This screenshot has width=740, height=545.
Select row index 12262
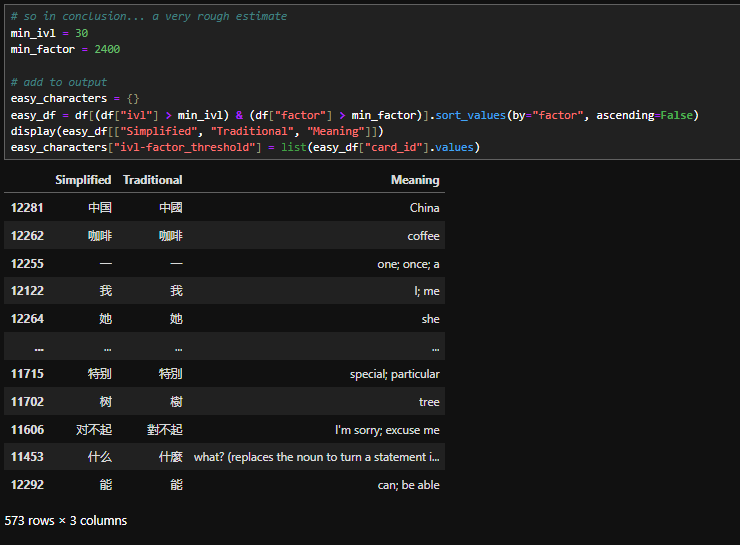tap(29, 236)
